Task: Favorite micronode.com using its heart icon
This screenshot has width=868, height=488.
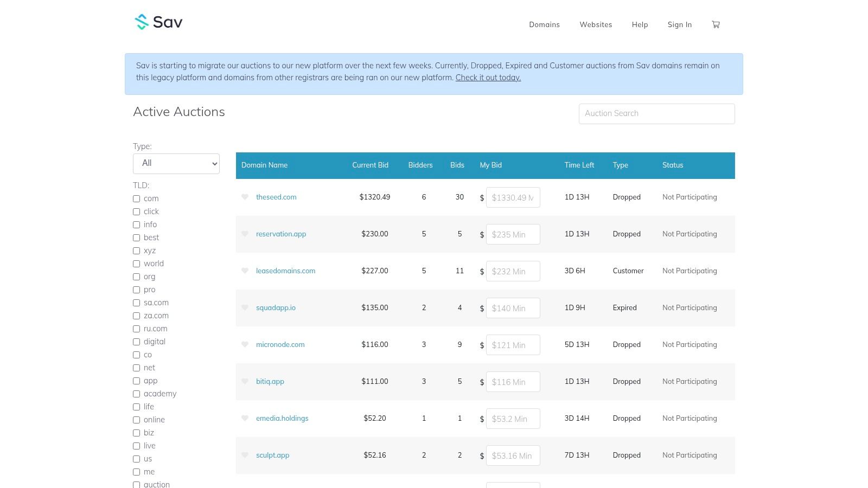Action: (245, 344)
